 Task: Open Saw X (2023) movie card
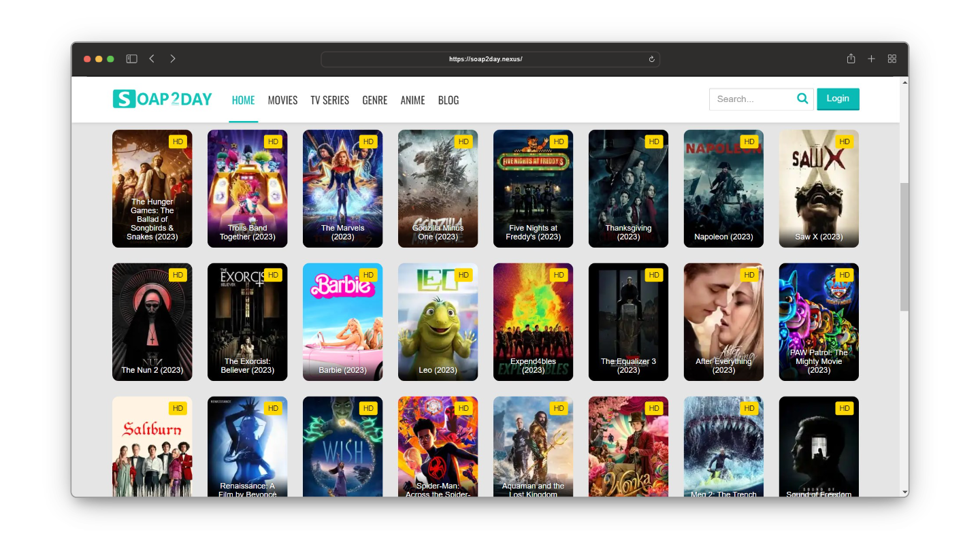coord(819,188)
